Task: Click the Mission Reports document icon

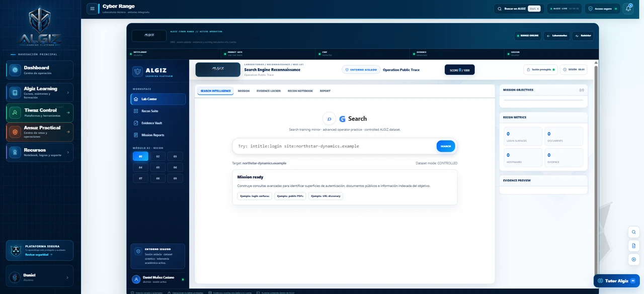Action: (x=136, y=135)
